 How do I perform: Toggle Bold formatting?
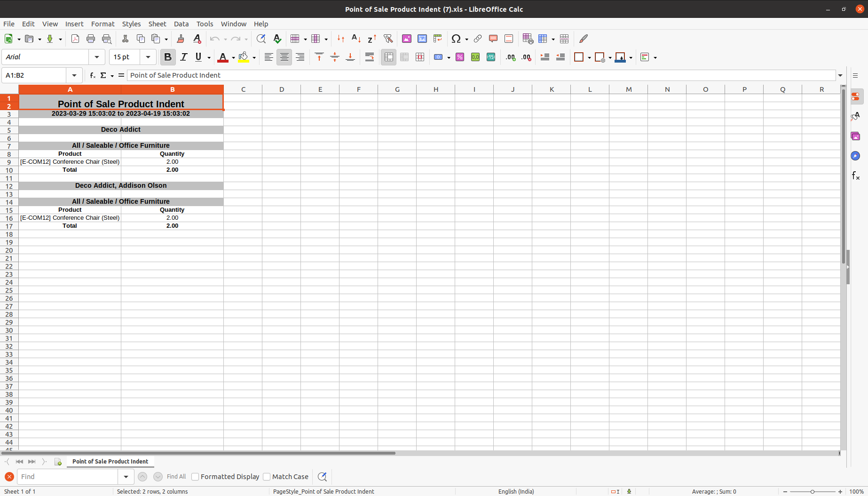[167, 57]
